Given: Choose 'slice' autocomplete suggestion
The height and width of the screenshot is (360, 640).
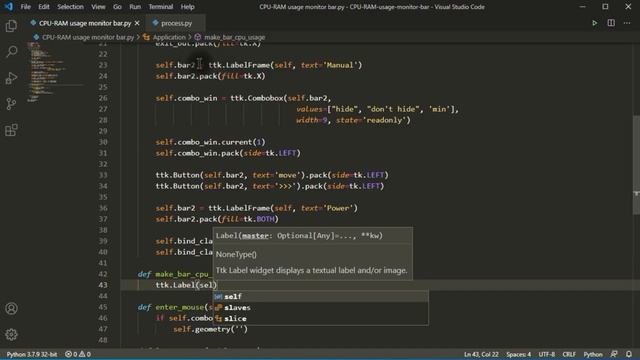Looking at the screenshot, I should click(x=320, y=318).
